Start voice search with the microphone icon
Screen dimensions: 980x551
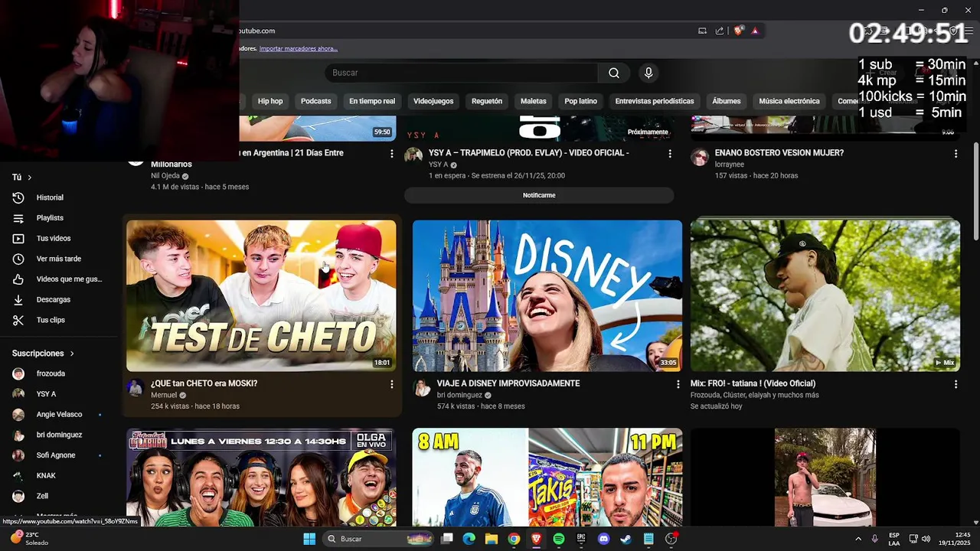[648, 73]
